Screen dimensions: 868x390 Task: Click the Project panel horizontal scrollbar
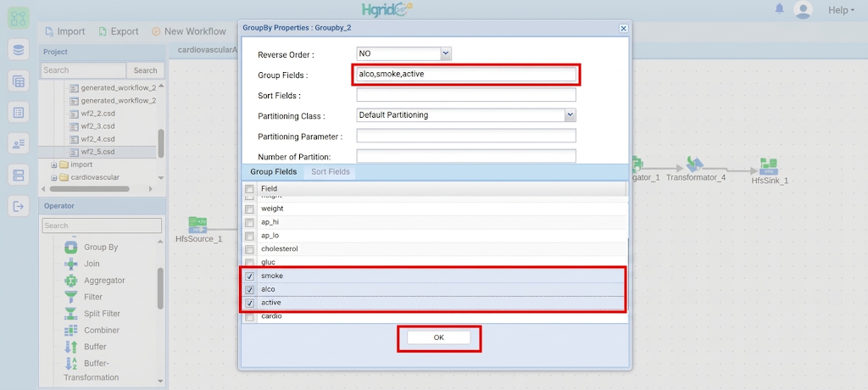(x=90, y=189)
